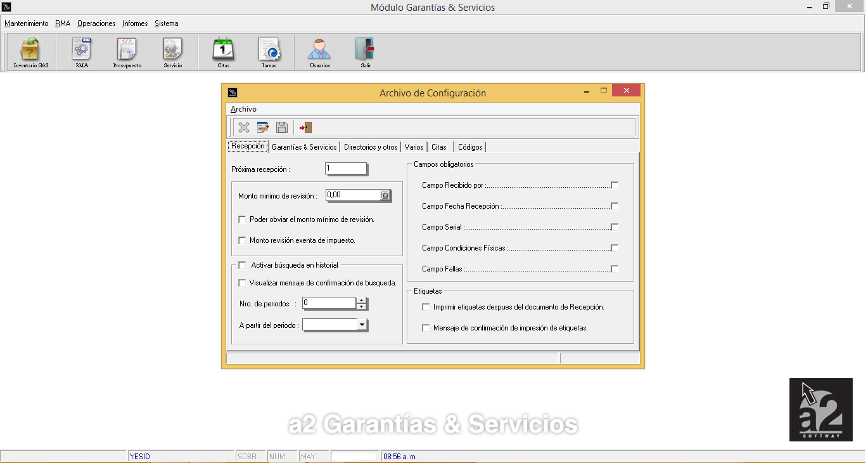Screen dimensions: 868x463
Task: Check the Campo Serial obligatorio box
Action: point(615,227)
